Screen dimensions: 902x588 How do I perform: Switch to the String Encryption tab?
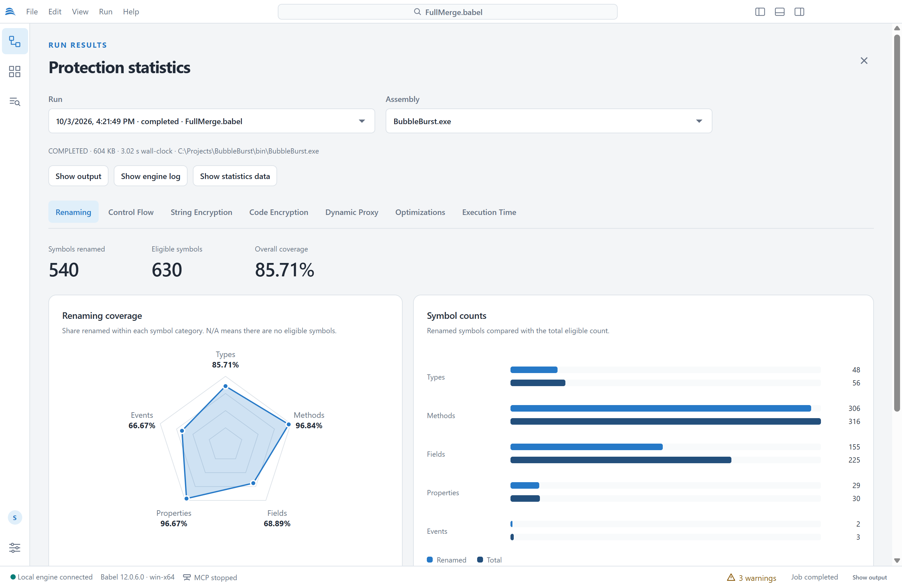(201, 212)
